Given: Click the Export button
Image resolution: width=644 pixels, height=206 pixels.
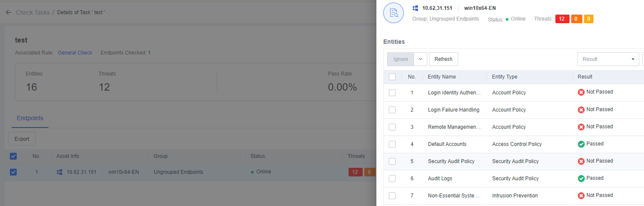Looking at the screenshot, I should coord(22,139).
